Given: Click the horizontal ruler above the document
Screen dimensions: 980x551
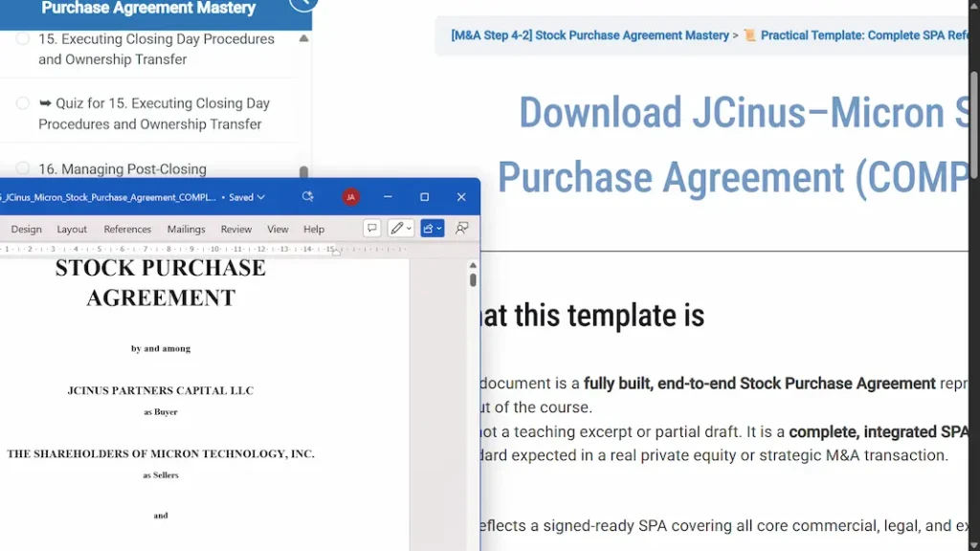Looking at the screenshot, I should tap(239, 250).
